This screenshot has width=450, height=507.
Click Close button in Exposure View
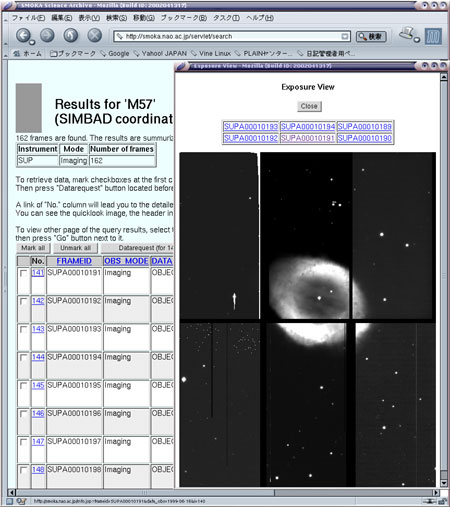309,106
